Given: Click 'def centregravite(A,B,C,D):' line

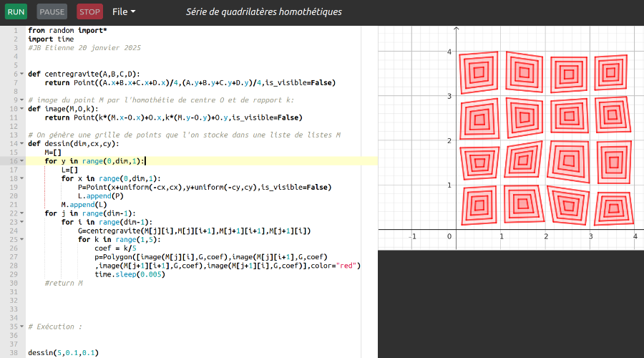Looking at the screenshot, I should (x=84, y=74).
